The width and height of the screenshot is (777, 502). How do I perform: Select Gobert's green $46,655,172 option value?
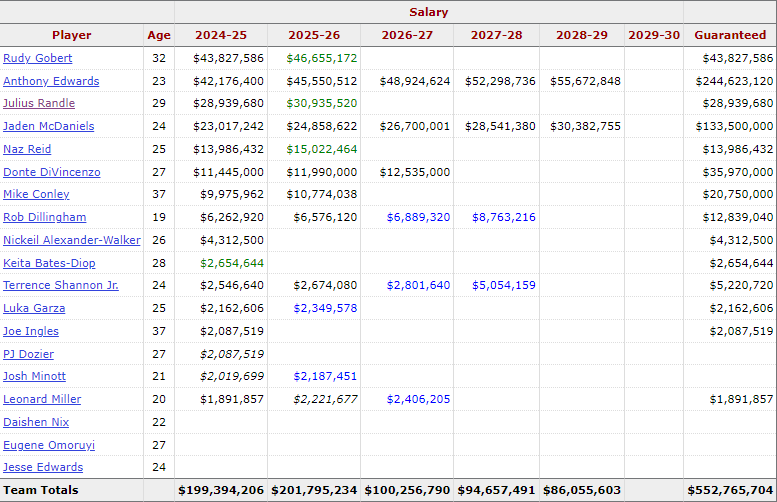322,58
